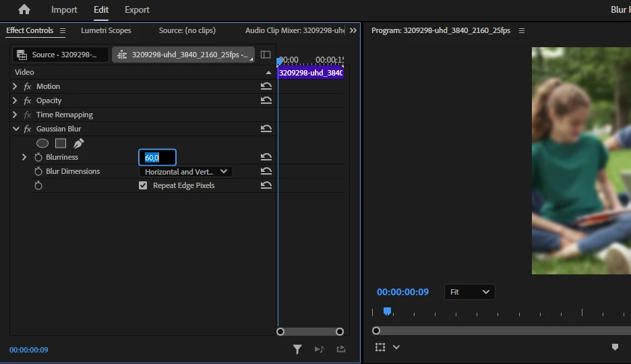This screenshot has height=364, width=631.
Task: Click the video preview in Program monitor
Action: 581,161
